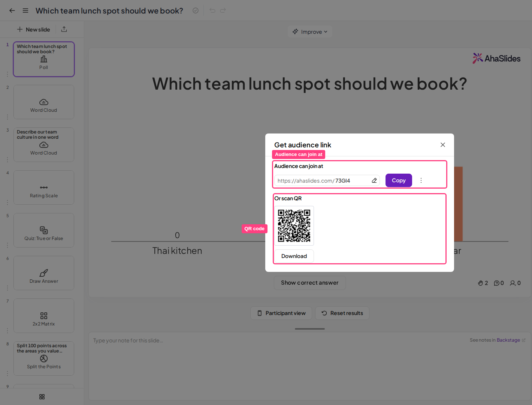Click the slide question heading
Image resolution: width=532 pixels, height=405 pixels.
(x=309, y=84)
